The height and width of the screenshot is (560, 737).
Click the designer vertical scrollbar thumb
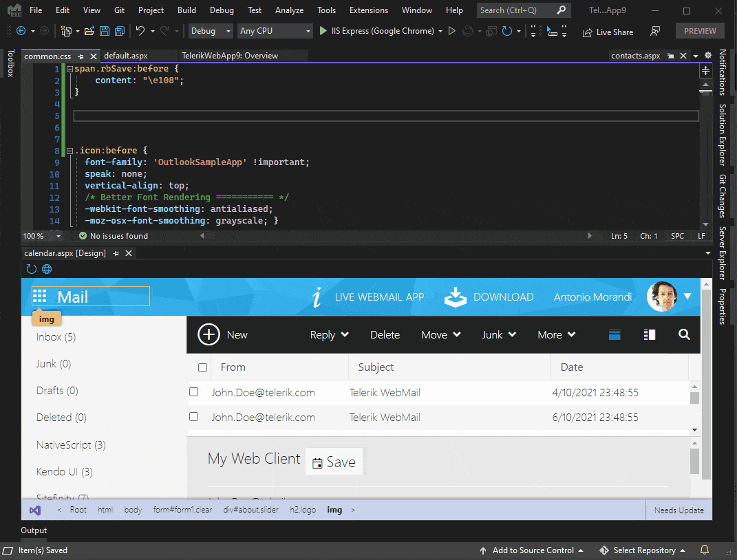[706, 385]
